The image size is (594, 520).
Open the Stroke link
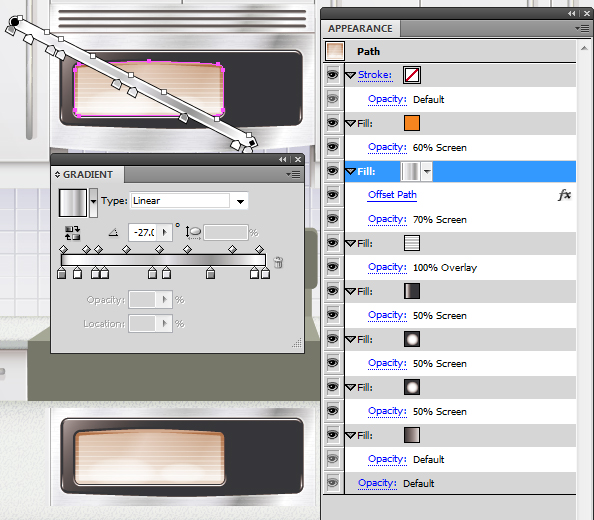tap(375, 75)
